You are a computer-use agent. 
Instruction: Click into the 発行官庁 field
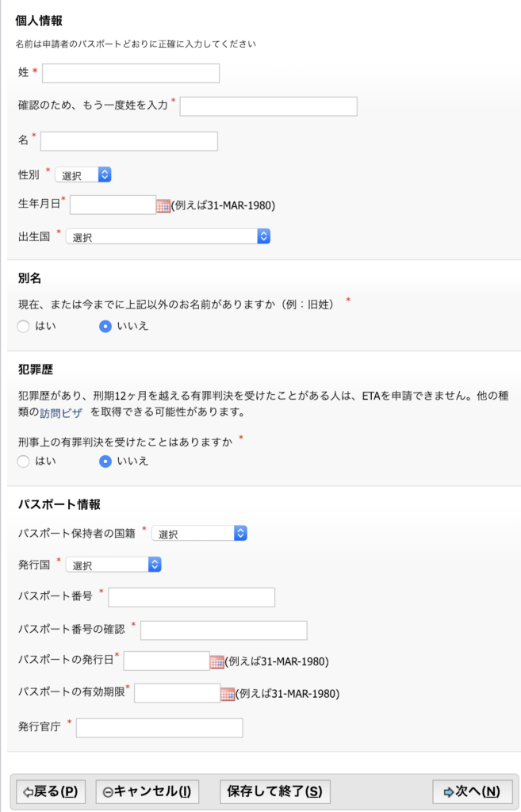[159, 728]
